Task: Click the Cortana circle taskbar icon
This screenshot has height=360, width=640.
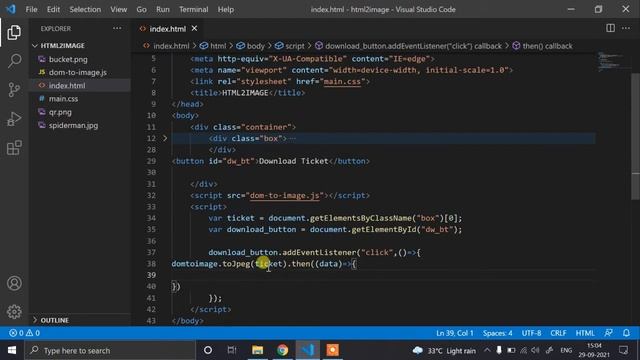Action: point(208,350)
